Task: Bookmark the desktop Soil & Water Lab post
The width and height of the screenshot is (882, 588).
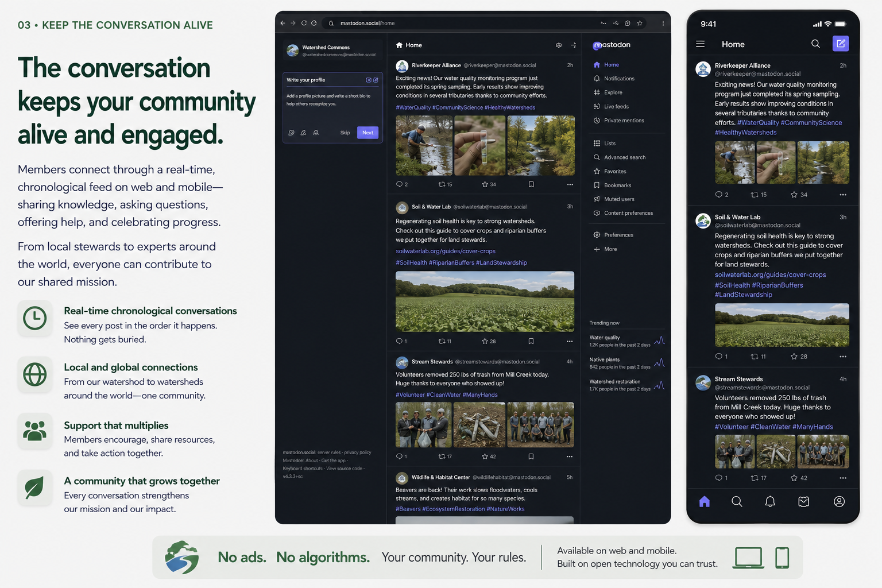Action: coord(531,341)
